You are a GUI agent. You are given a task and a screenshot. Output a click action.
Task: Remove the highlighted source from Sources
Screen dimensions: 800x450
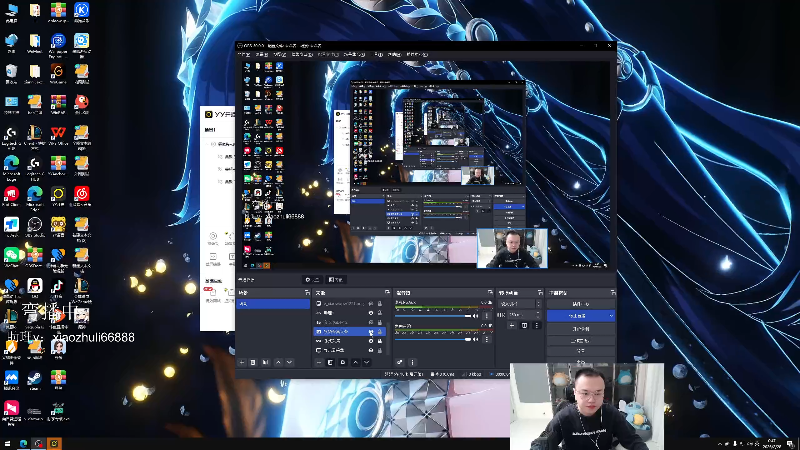tap(330, 362)
